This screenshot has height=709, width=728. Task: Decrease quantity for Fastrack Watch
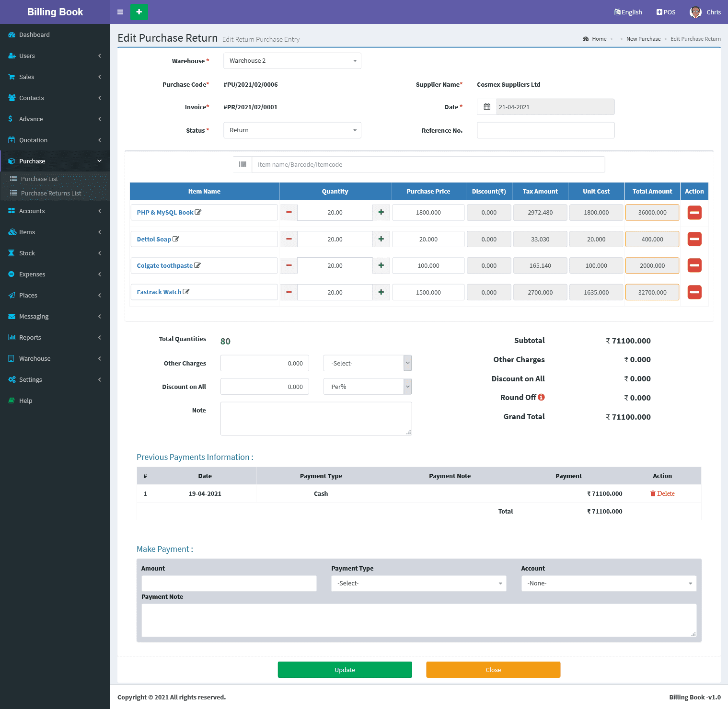pyautogui.click(x=289, y=292)
